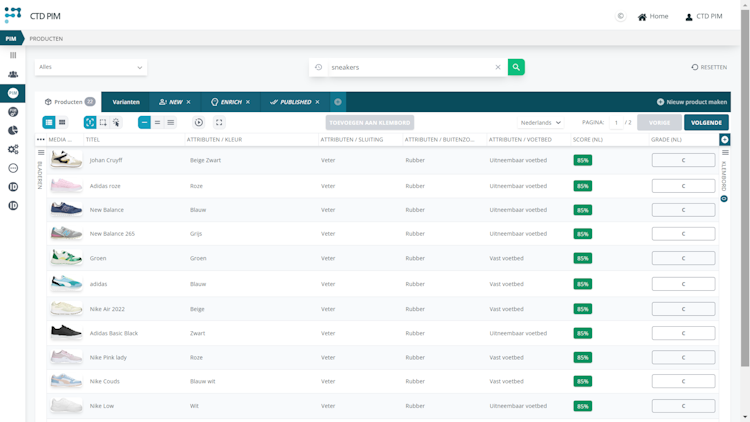The width and height of the screenshot is (750, 422).
Task: Open the Adidas Basic Black thumbnail
Action: click(66, 332)
